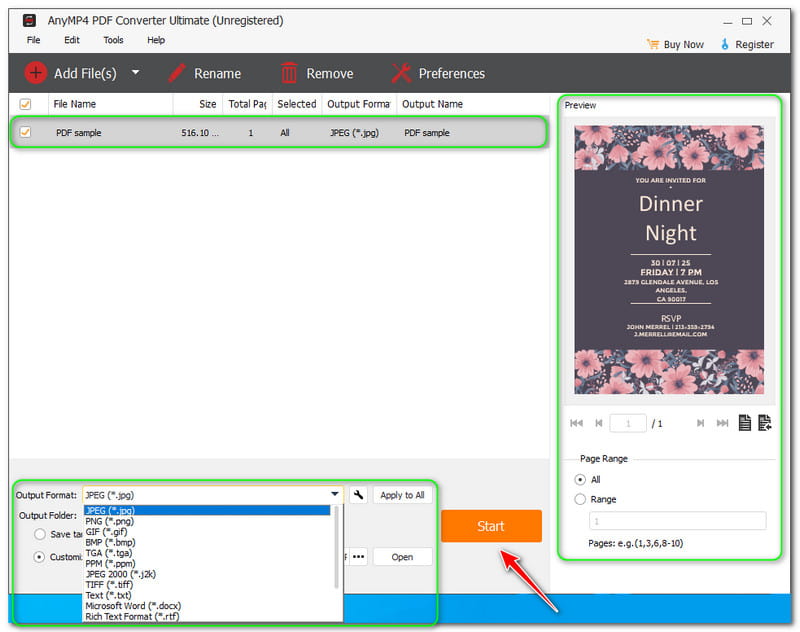Click the three-dots browse folder button

[x=357, y=557]
